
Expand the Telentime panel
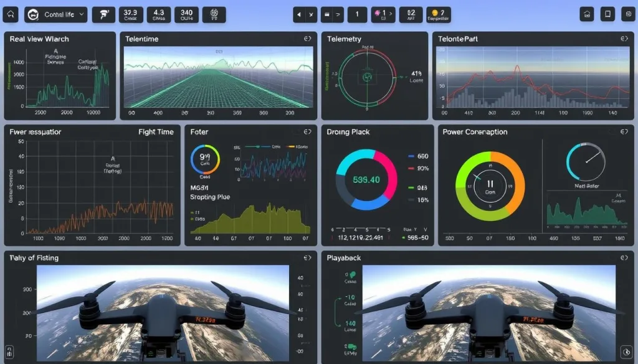(x=308, y=39)
